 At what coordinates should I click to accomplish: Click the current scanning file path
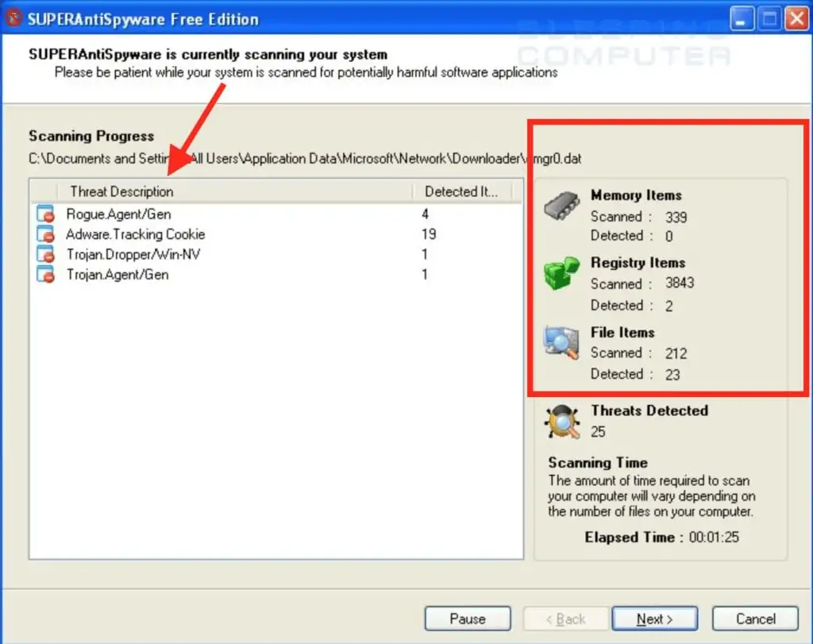click(305, 159)
